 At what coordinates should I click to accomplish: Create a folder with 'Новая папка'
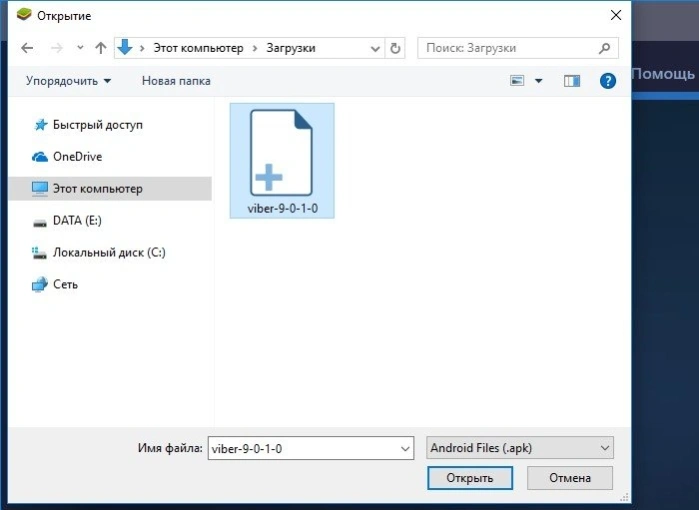point(176,81)
